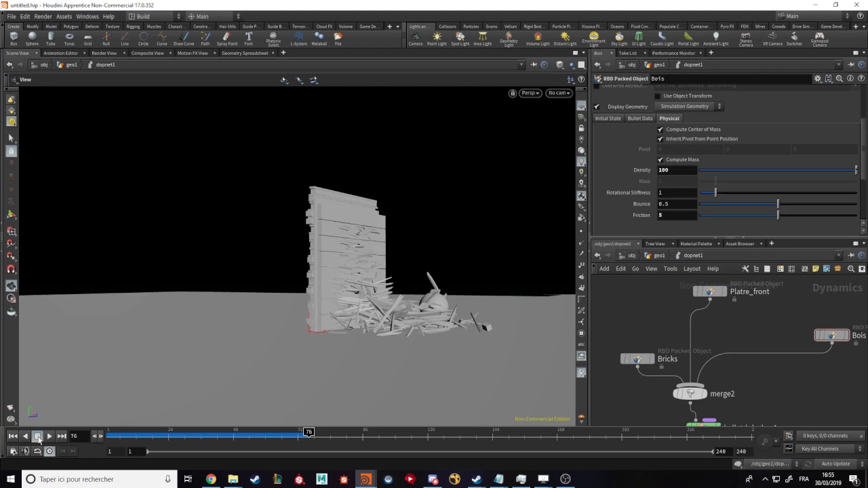
Task: Stop playback with the stop button
Action: coord(37,436)
